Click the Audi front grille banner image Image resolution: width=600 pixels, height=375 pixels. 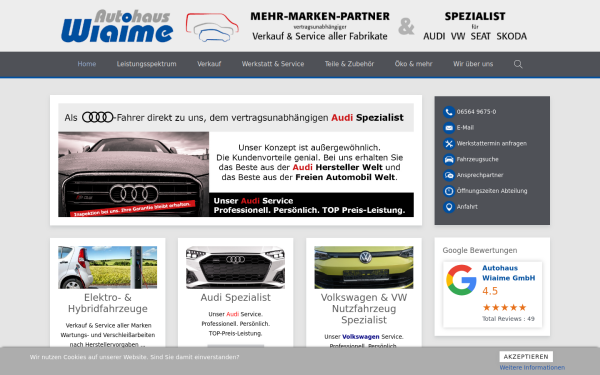tap(134, 174)
